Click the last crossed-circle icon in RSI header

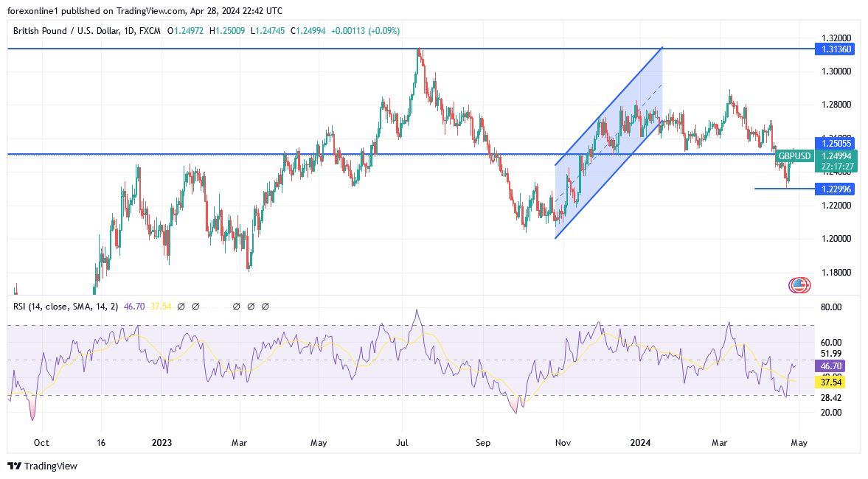tap(265, 305)
